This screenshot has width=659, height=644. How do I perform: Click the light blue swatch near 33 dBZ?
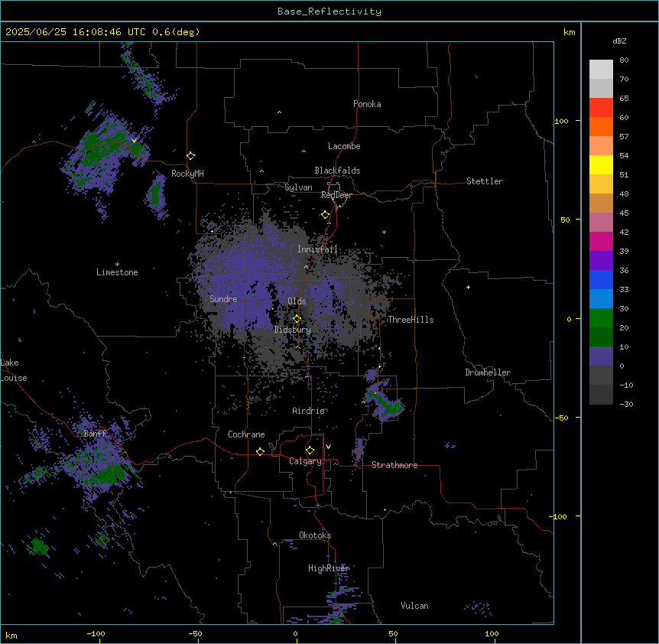click(601, 298)
